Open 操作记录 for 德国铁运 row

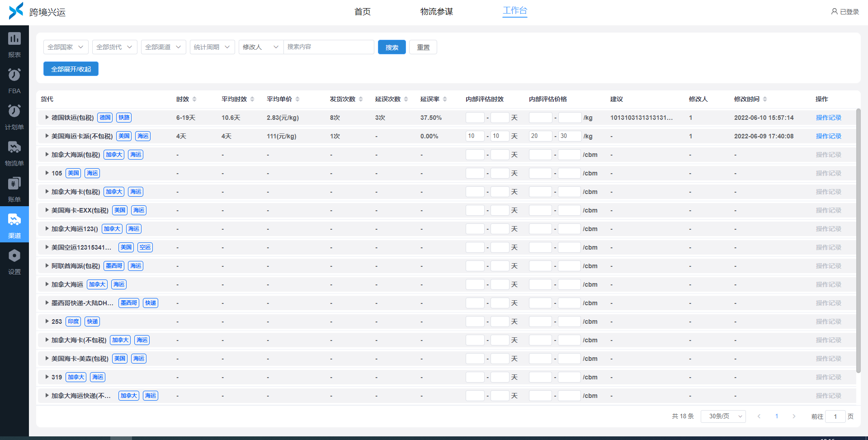829,118
